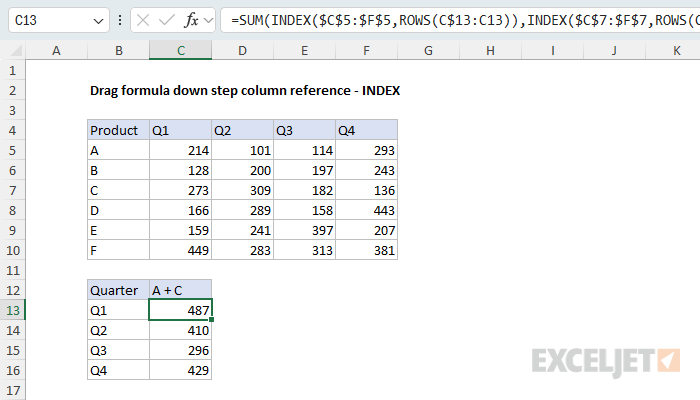The width and height of the screenshot is (700, 400).
Task: Open the Name Box dropdown arrow
Action: tap(98, 21)
